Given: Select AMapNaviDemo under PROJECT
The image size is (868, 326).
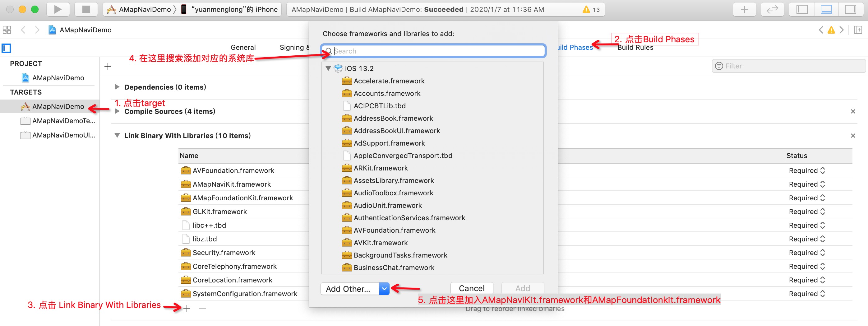Looking at the screenshot, I should [53, 78].
